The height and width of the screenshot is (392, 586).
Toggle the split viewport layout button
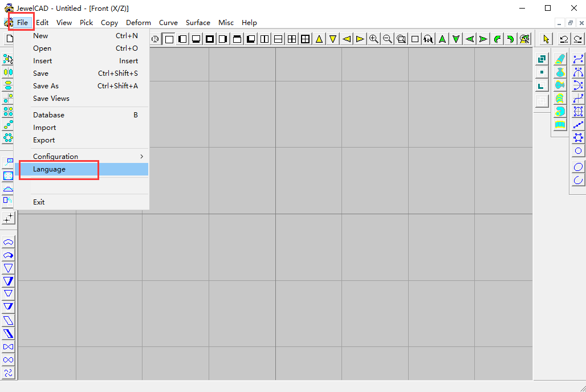[264, 39]
